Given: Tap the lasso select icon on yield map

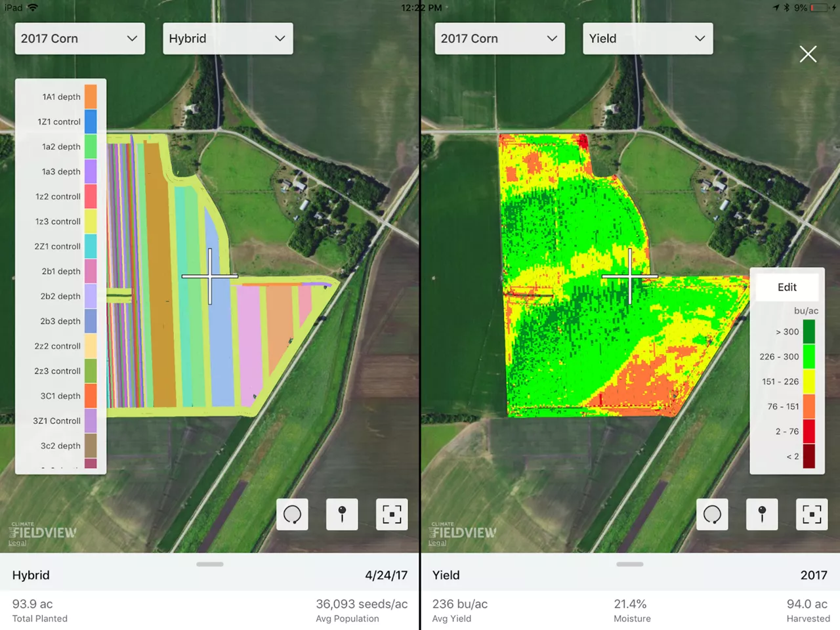Looking at the screenshot, I should point(712,514).
